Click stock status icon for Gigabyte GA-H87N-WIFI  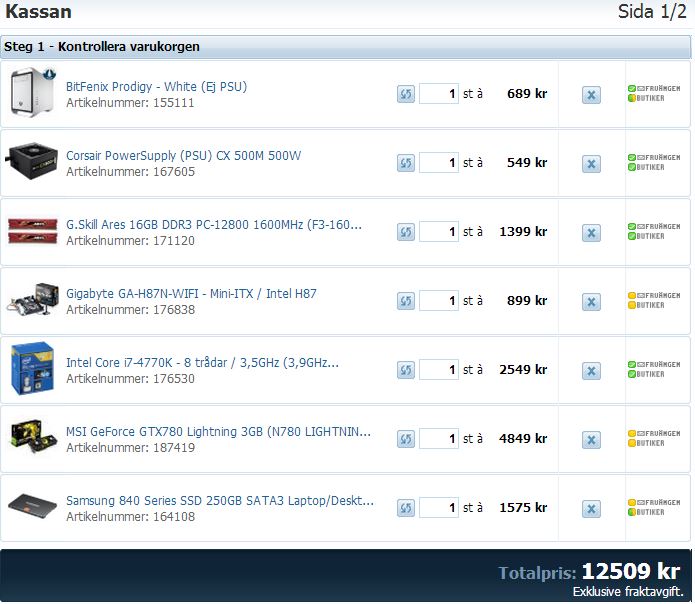coord(654,300)
